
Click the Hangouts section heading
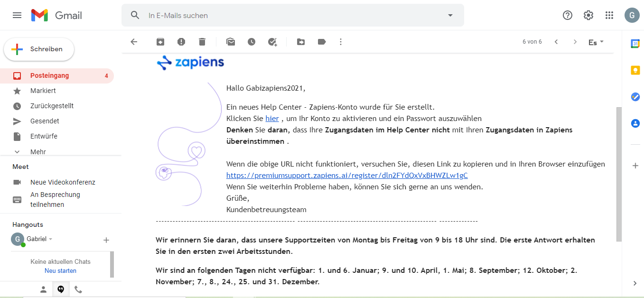[28, 224]
